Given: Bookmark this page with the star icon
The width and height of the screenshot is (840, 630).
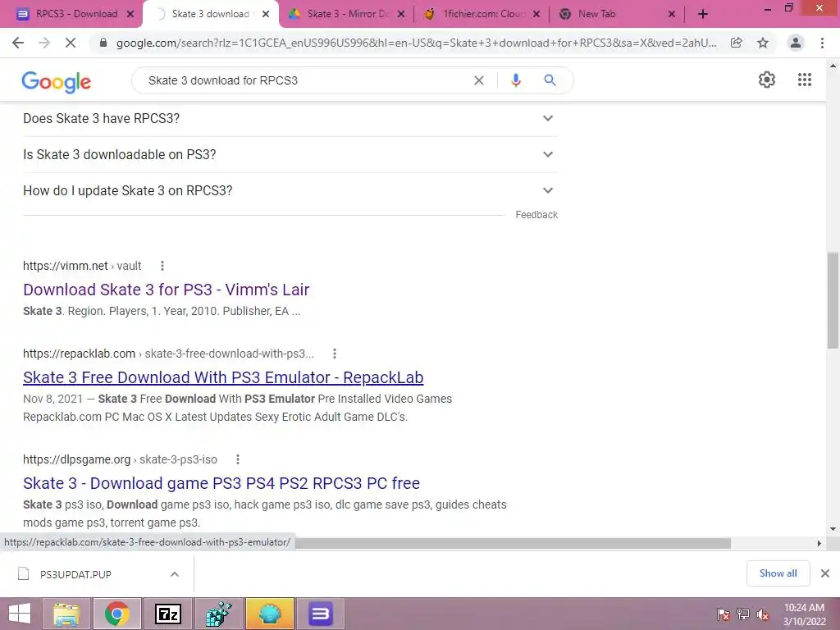Looking at the screenshot, I should 763,43.
